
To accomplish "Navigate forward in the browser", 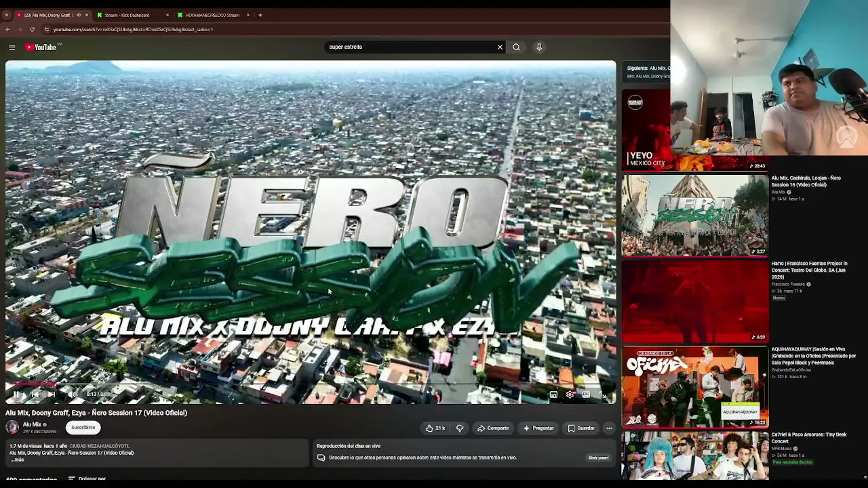I will [x=20, y=30].
